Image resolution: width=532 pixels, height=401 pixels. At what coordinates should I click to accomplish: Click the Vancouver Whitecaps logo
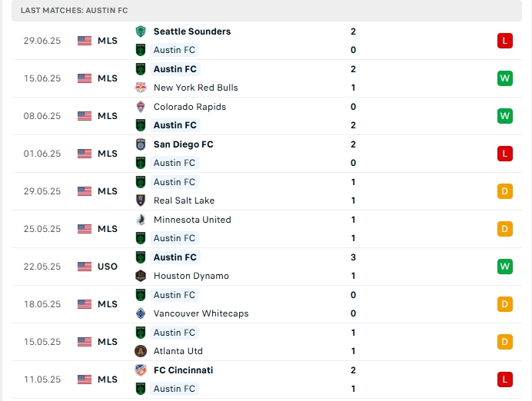[141, 313]
